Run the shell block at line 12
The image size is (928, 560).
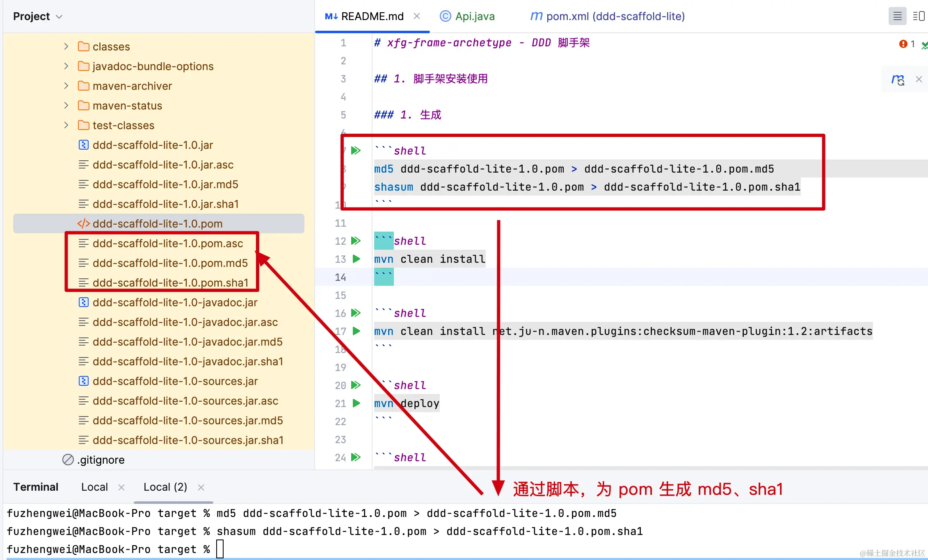coord(356,241)
